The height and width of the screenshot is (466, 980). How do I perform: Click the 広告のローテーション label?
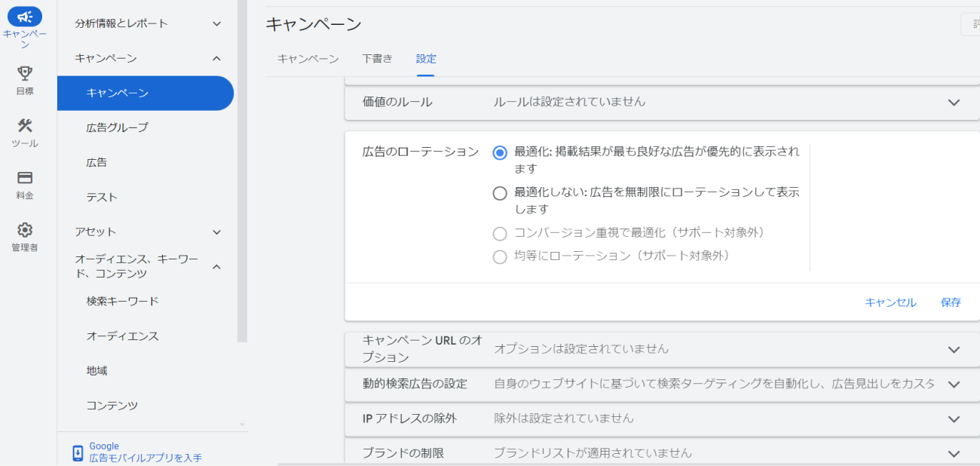tap(421, 152)
